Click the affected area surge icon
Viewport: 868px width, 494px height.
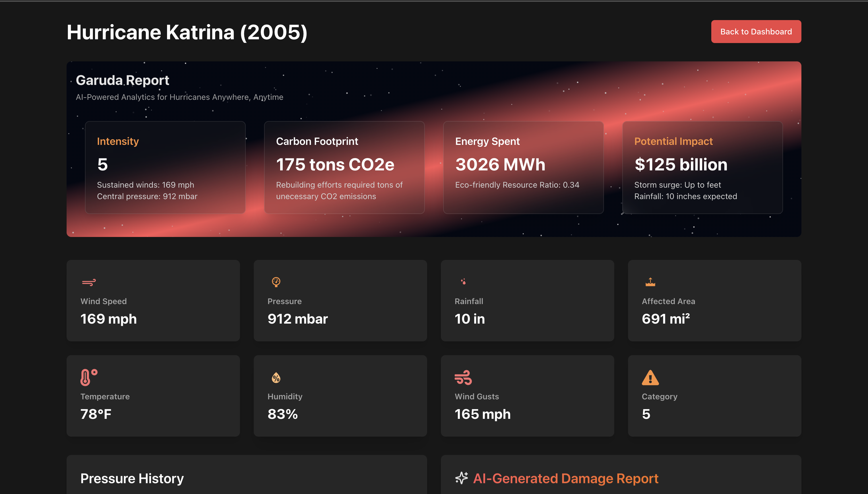pyautogui.click(x=650, y=282)
